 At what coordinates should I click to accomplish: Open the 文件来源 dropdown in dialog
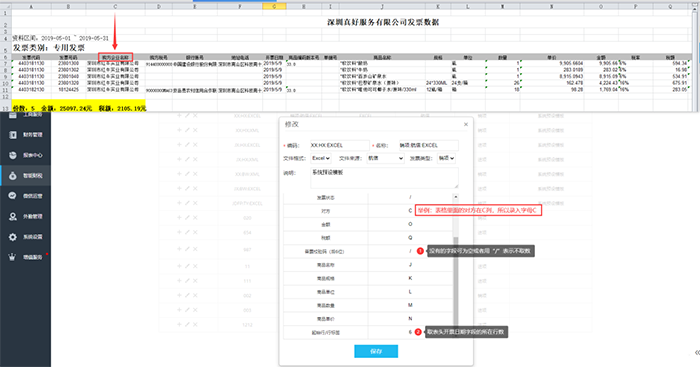385,158
